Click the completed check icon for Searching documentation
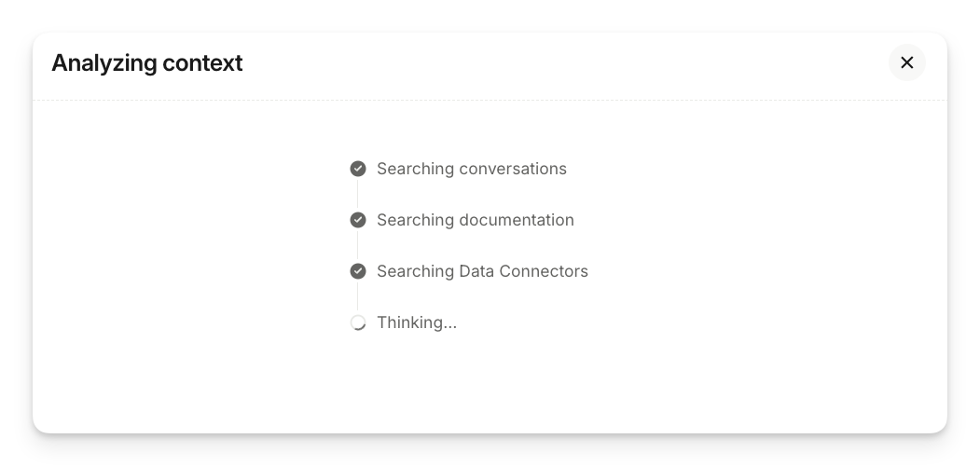This screenshot has width=980, height=466. point(358,220)
